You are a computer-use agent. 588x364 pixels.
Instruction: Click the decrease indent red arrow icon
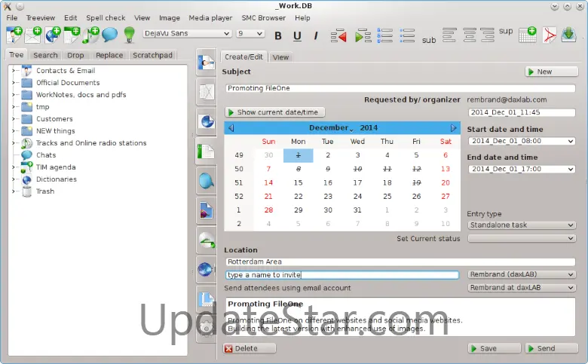[338, 36]
